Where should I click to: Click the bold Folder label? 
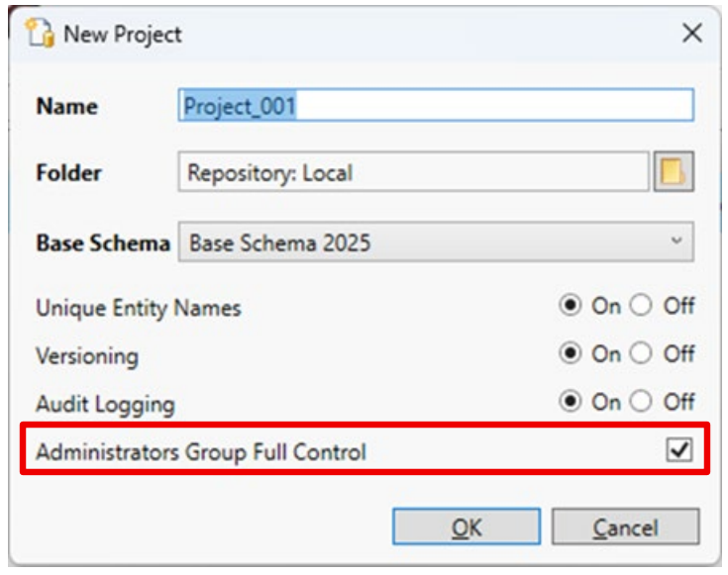point(68,173)
